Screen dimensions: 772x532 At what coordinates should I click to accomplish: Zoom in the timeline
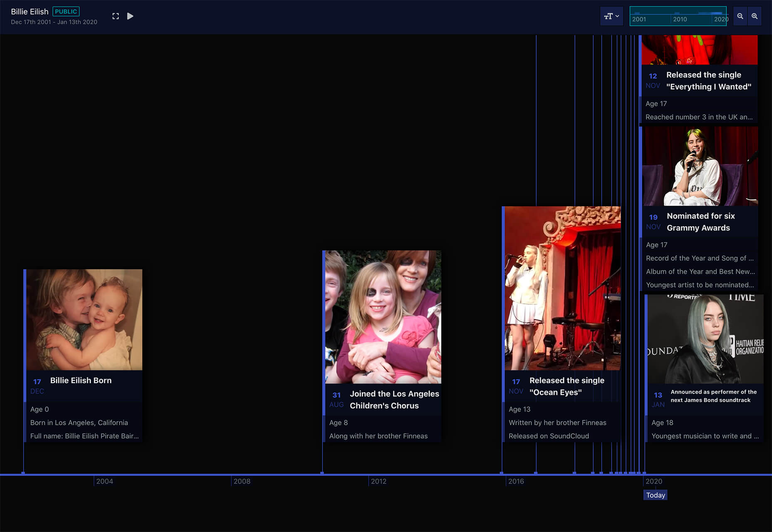point(755,16)
